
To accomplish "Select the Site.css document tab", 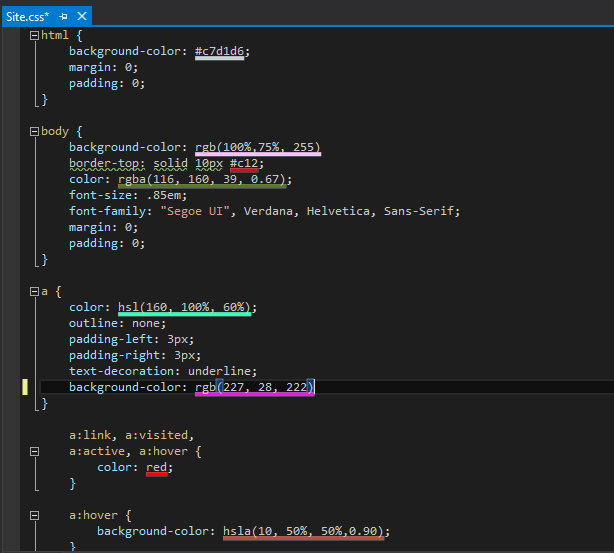I will click(x=28, y=17).
